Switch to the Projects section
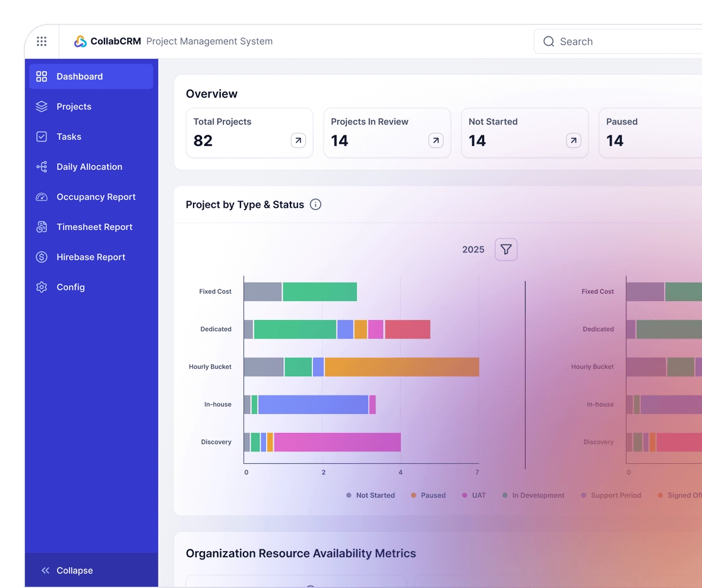 tap(74, 106)
